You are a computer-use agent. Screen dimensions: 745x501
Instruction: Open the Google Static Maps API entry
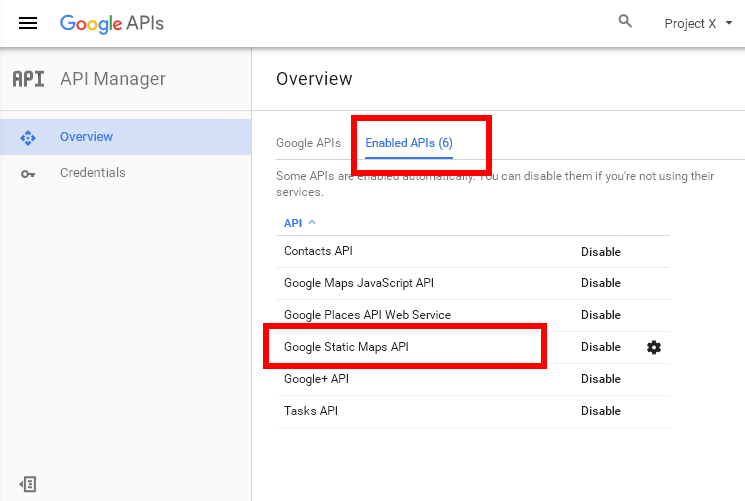(x=346, y=347)
